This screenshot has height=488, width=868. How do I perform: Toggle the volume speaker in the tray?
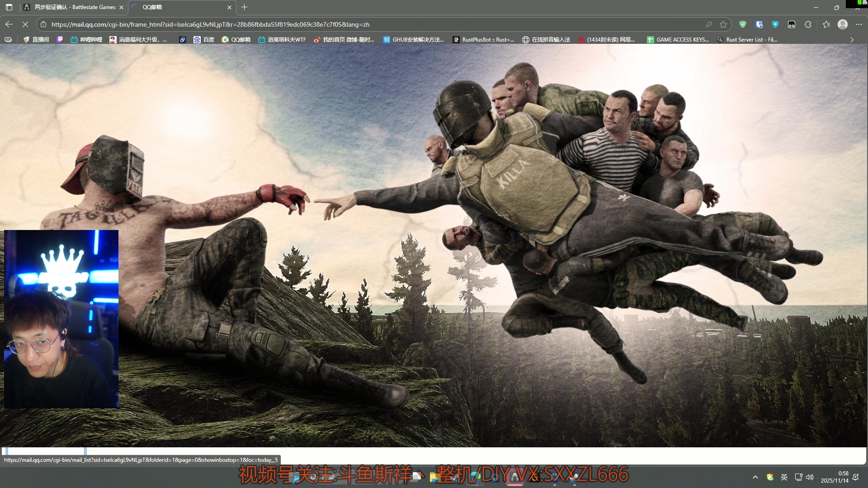click(x=810, y=477)
